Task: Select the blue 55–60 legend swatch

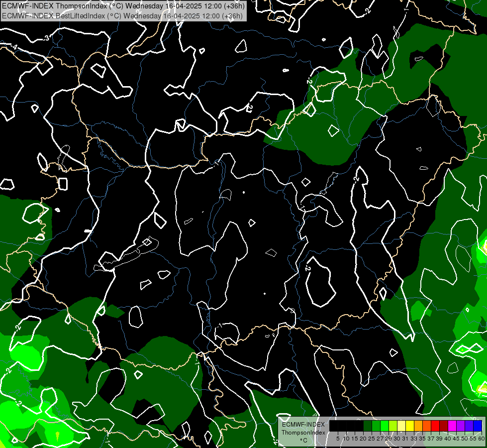Action: [478, 426]
